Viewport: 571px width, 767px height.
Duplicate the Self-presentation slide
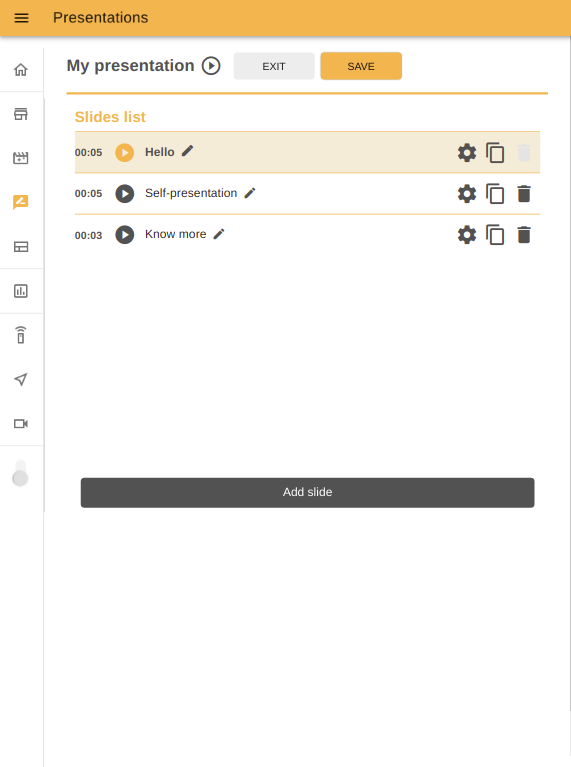click(495, 194)
